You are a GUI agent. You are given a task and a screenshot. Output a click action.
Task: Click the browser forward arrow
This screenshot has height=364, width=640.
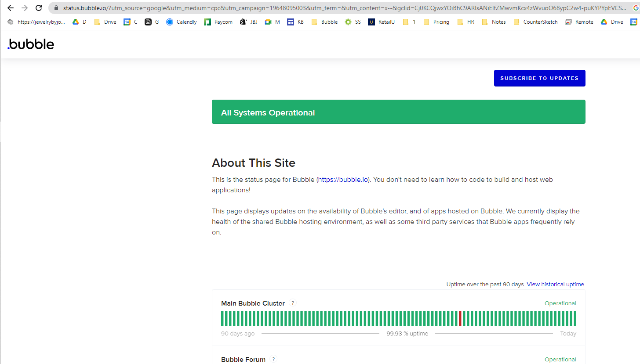point(25,8)
